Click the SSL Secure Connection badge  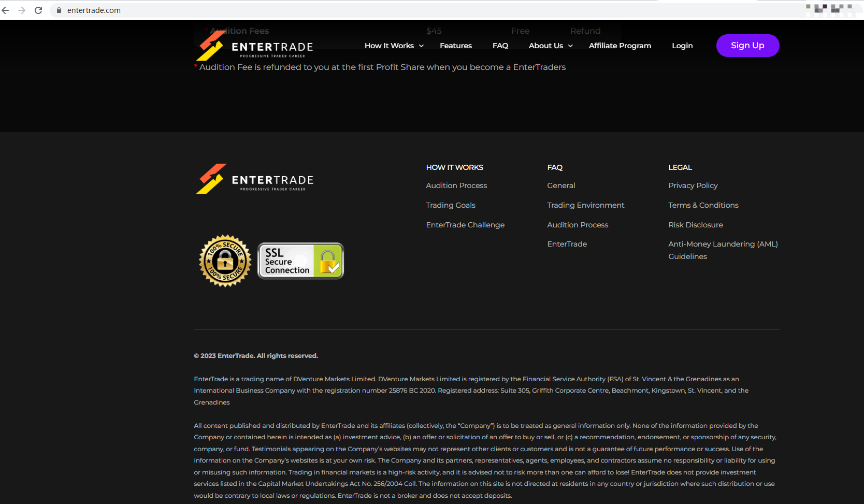tap(300, 261)
